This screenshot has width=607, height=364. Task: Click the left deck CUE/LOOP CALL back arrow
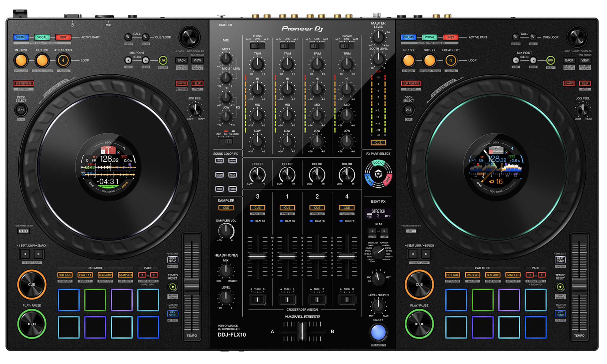[128, 37]
